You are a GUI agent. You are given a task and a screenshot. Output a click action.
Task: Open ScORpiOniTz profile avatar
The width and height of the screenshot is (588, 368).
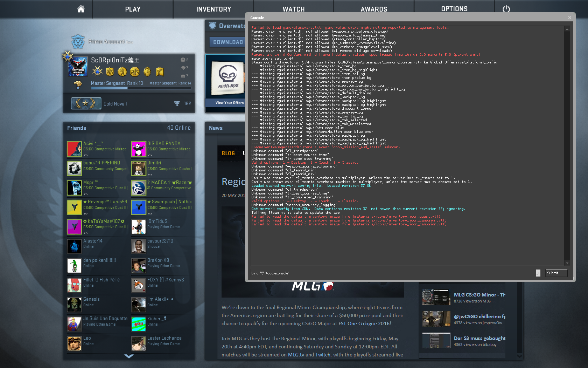coord(78,67)
